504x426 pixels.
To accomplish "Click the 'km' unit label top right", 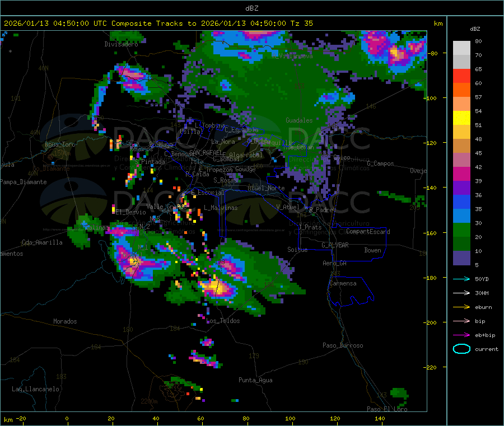I will tap(438, 24).
